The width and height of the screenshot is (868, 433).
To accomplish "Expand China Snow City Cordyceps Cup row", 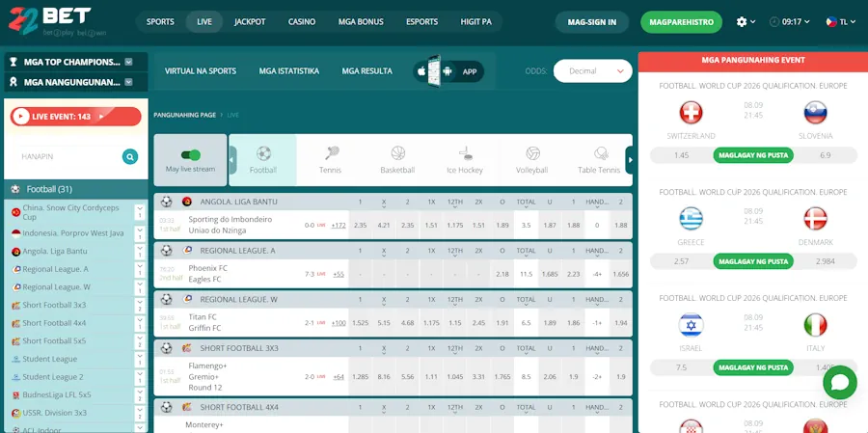I will point(140,212).
